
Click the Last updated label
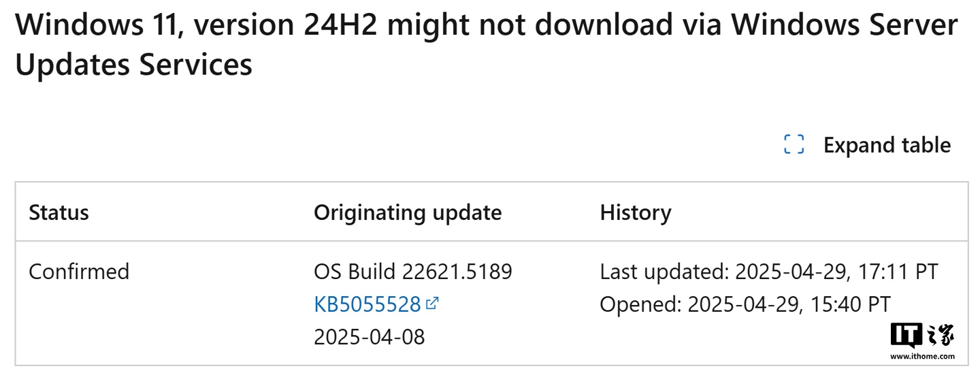point(664,272)
